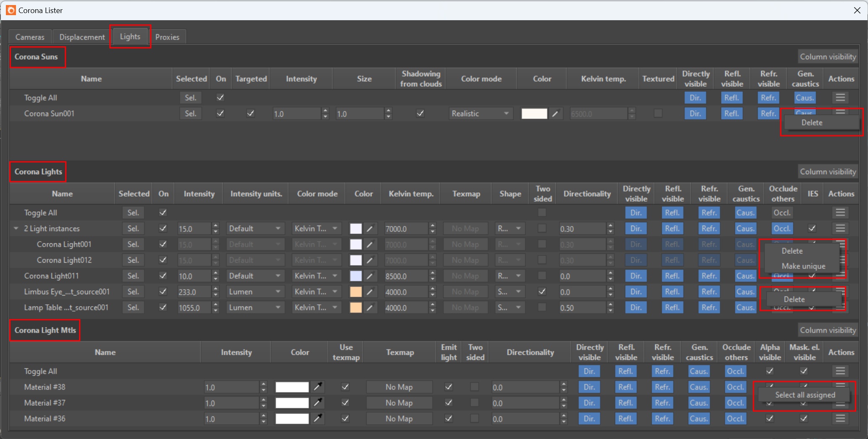868x439 pixels.
Task: Switch to the Cameras tab
Action: [x=30, y=37]
